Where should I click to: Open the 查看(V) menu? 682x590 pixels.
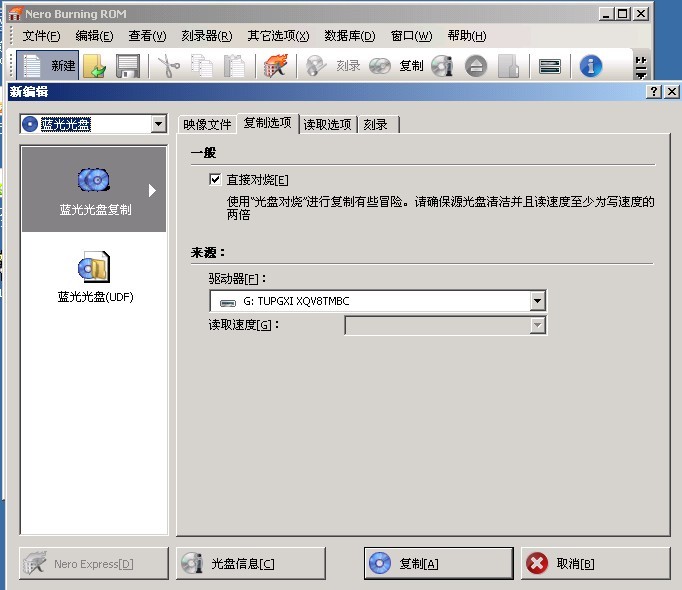pos(147,36)
